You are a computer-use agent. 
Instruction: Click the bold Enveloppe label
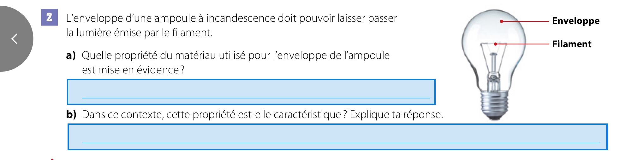click(x=575, y=21)
